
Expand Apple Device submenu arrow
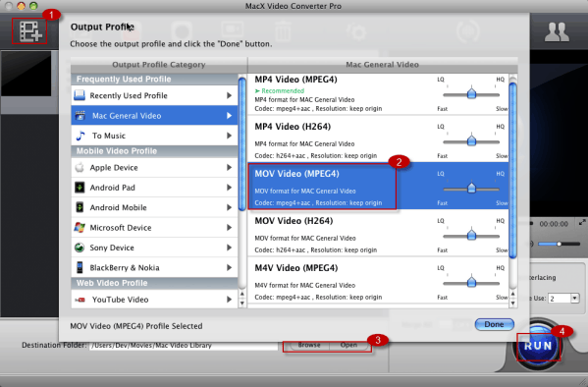pyautogui.click(x=229, y=167)
